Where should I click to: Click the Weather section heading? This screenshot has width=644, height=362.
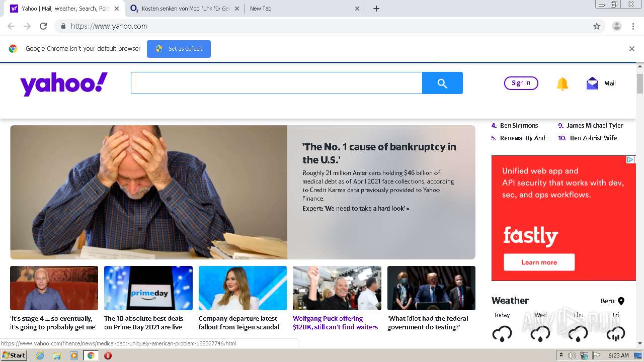[510, 301]
